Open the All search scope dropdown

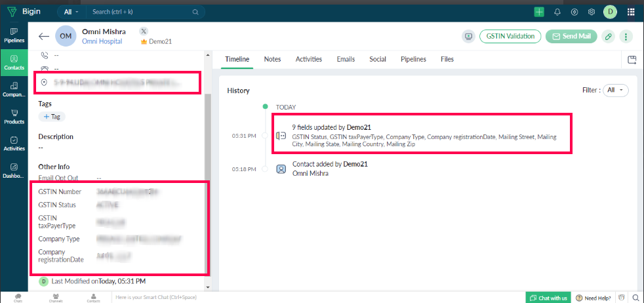tap(71, 12)
